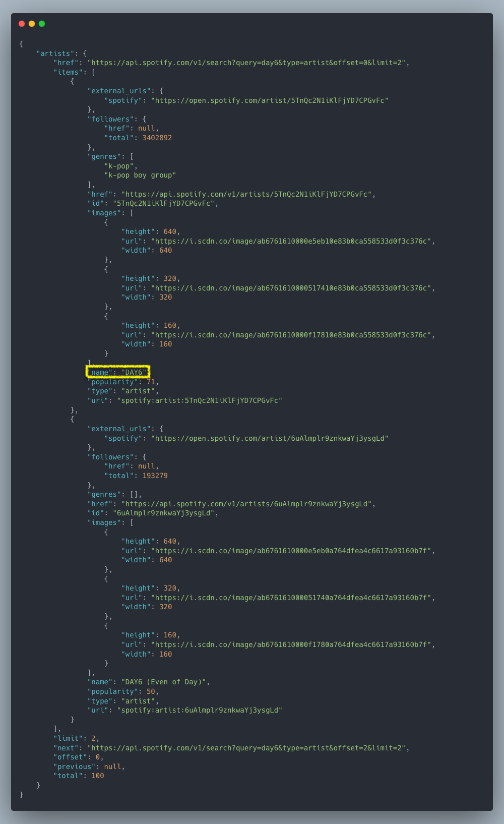The height and width of the screenshot is (824, 504).
Task: Click the red close dot in the window header
Action: (x=22, y=24)
